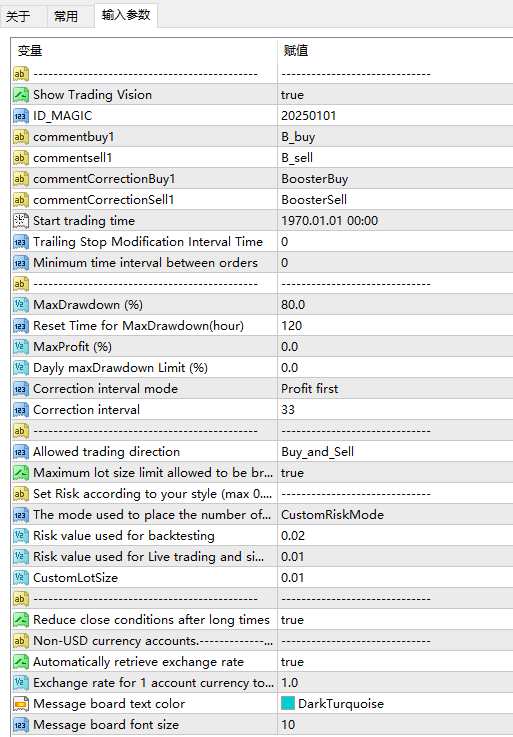Toggle the Show Trading Vision true value
513x737 pixels.
click(x=395, y=95)
